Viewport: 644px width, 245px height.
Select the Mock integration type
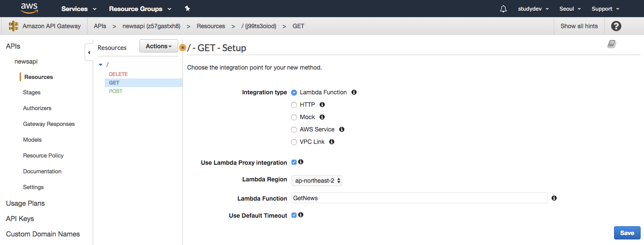coord(294,117)
